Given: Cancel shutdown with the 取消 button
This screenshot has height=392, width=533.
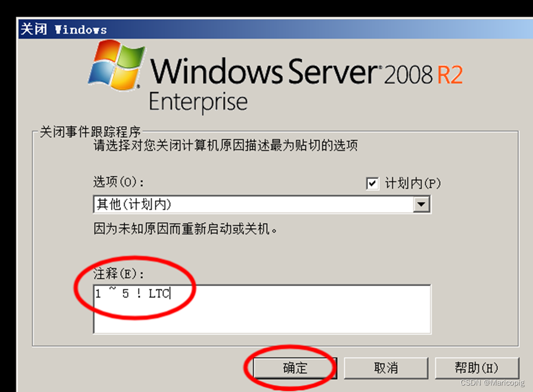Looking at the screenshot, I should point(386,368).
